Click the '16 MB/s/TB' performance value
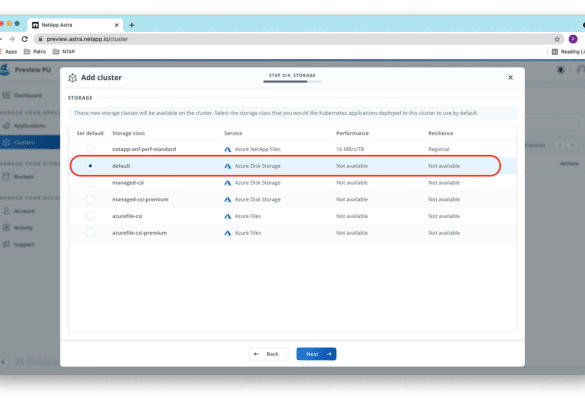Screen dimensions: 585x405 tap(350, 149)
